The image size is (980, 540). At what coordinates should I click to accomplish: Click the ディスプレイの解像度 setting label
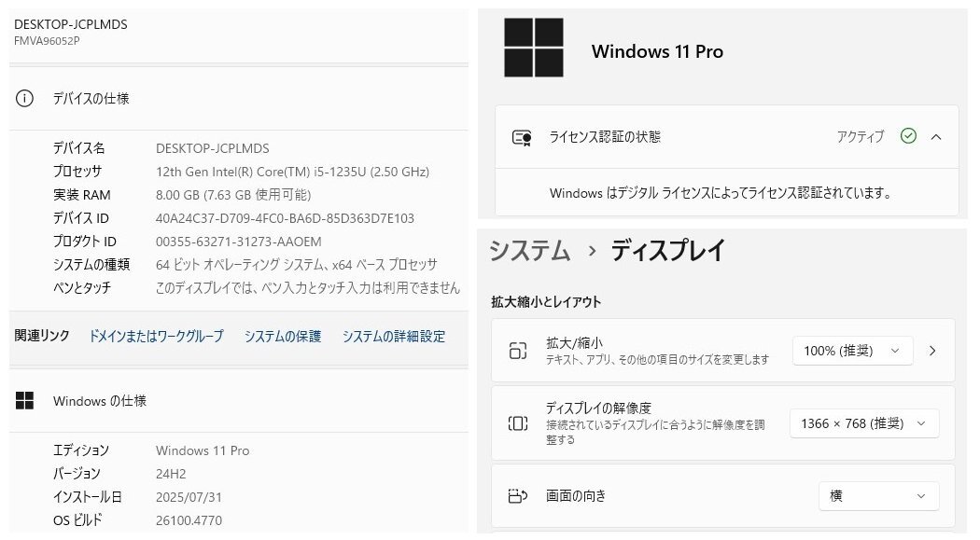599,408
